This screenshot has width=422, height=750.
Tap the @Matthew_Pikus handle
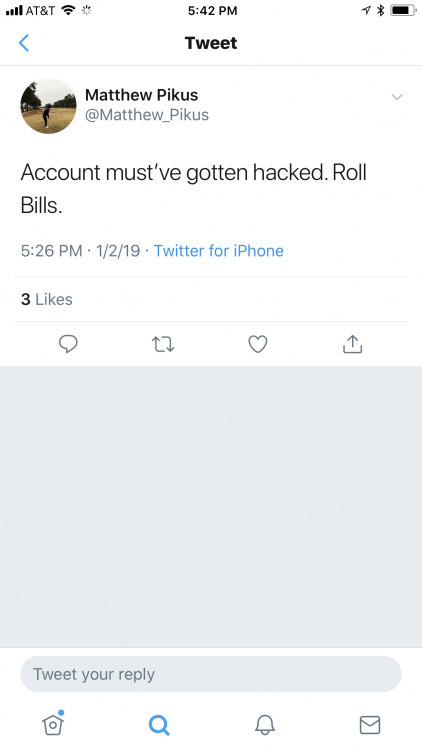tap(147, 115)
